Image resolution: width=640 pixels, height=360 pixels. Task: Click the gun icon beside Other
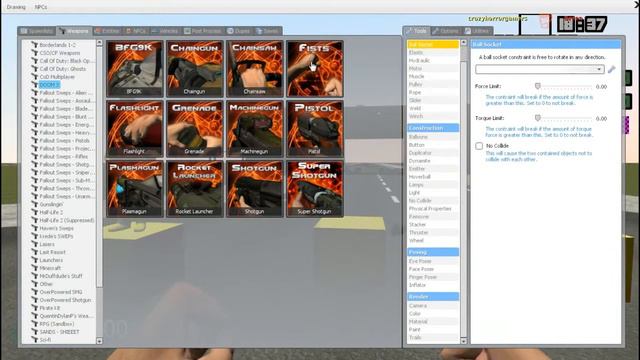35,284
